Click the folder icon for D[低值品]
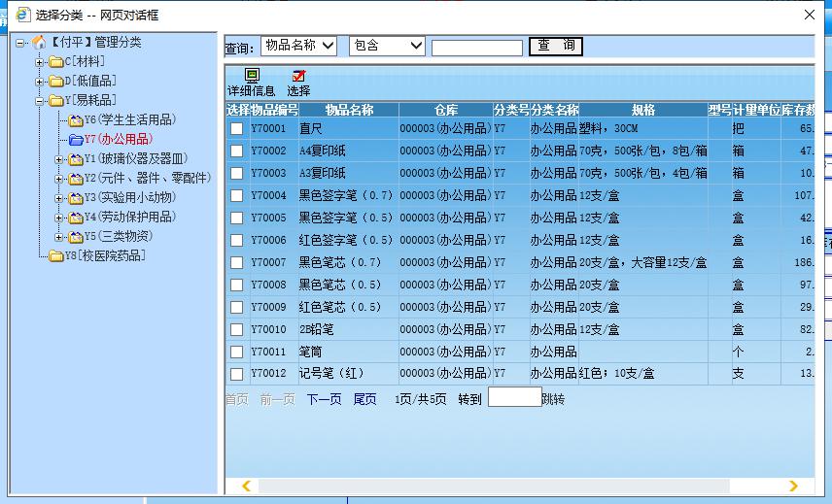The width and height of the screenshot is (832, 504). point(56,81)
